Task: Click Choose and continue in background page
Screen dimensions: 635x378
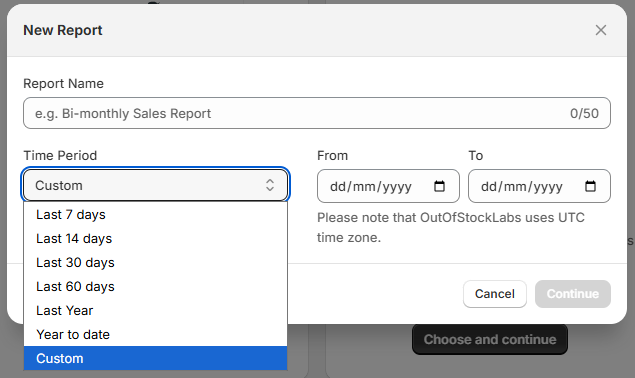Action: point(490,339)
